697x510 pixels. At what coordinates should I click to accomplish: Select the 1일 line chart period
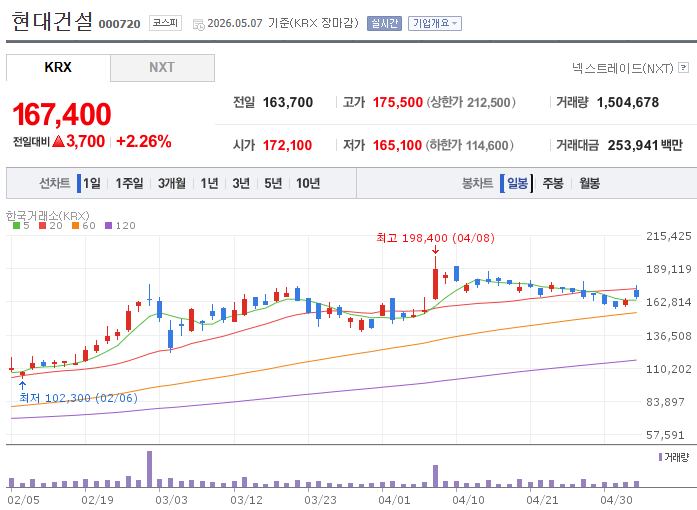[x=92, y=183]
